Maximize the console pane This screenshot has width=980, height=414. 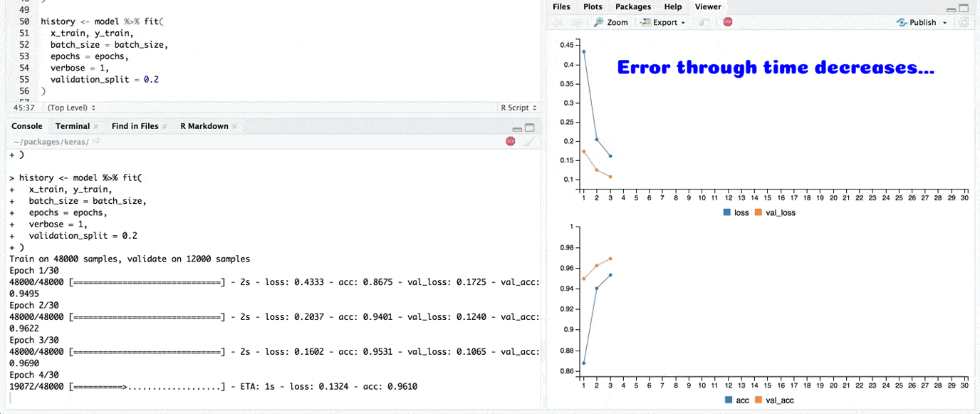[529, 128]
